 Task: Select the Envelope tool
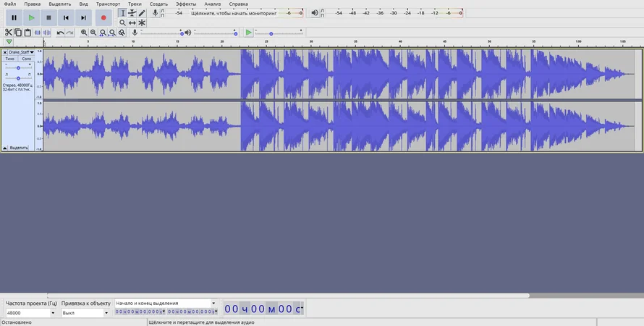[x=132, y=13]
